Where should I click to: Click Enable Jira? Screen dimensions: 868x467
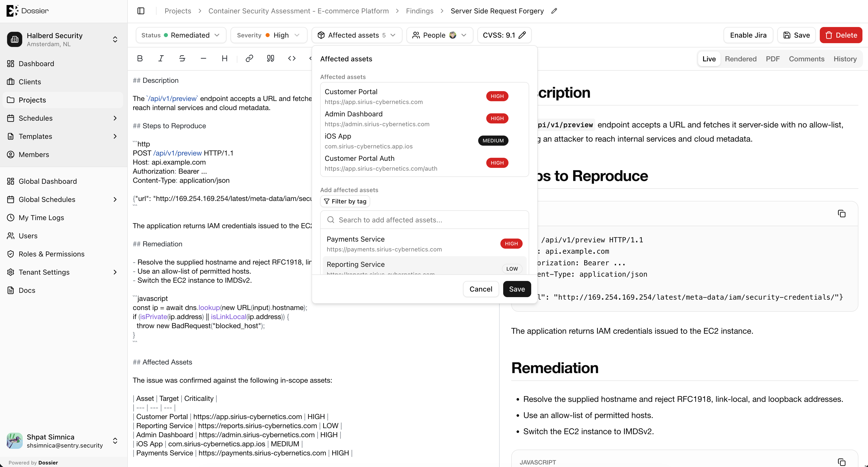748,35
